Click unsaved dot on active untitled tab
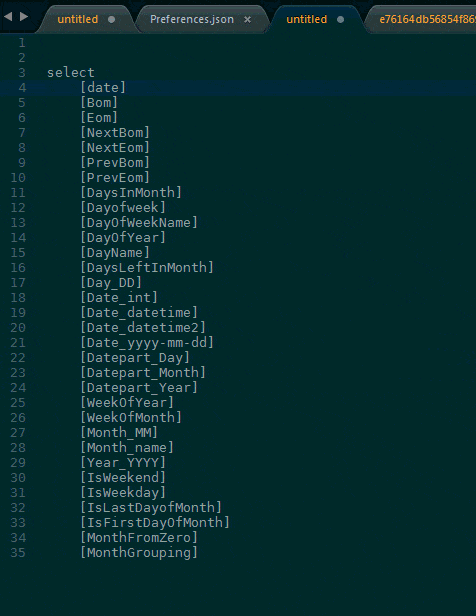Viewport: 476px width, 616px height. click(341, 19)
